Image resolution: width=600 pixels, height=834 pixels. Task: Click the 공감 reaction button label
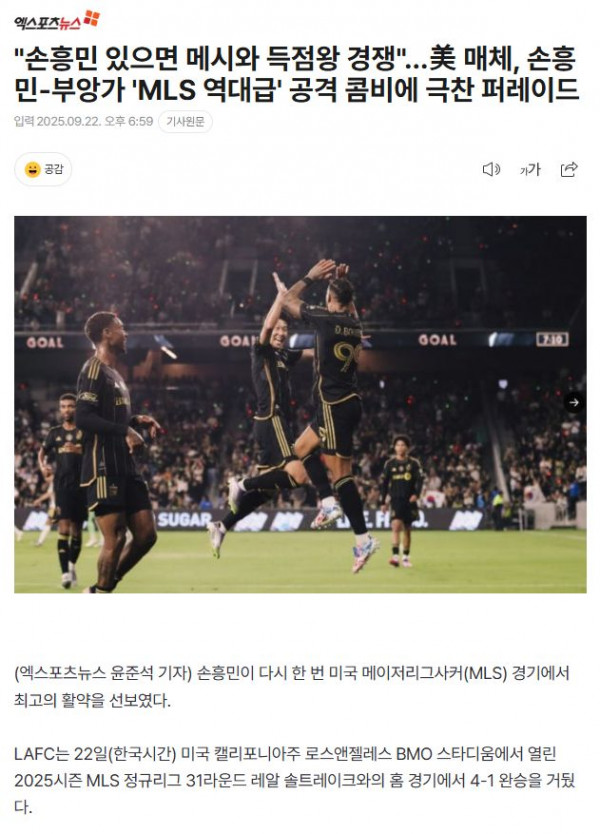tap(53, 169)
